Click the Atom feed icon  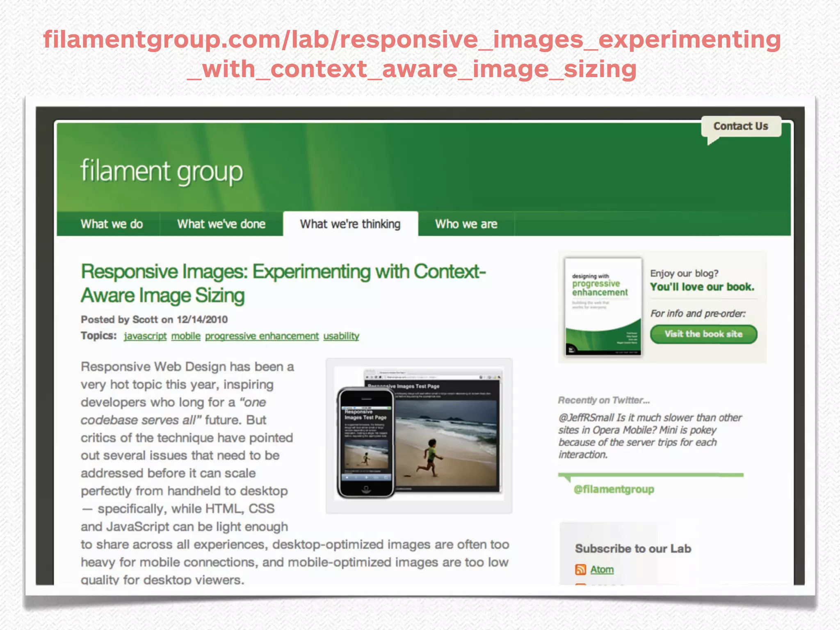[580, 569]
